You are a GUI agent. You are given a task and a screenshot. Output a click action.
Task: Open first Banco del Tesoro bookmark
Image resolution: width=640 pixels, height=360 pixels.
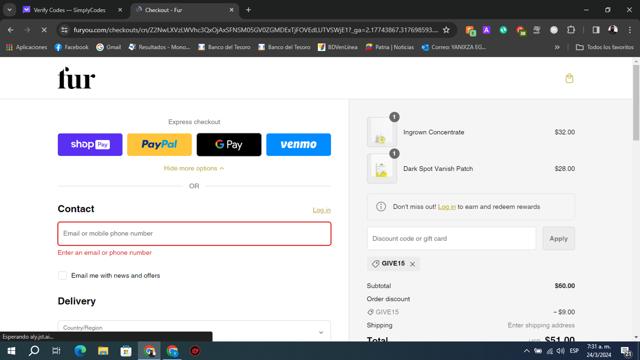(224, 47)
